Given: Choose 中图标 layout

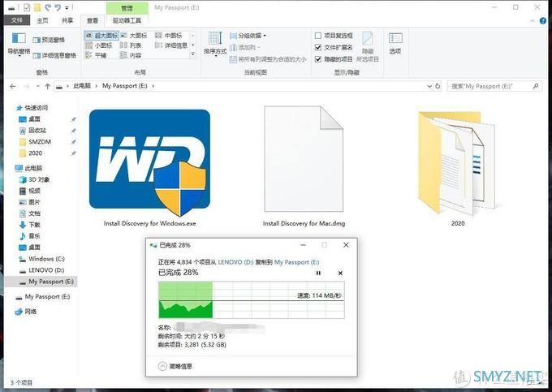Looking at the screenshot, I should tap(169, 36).
